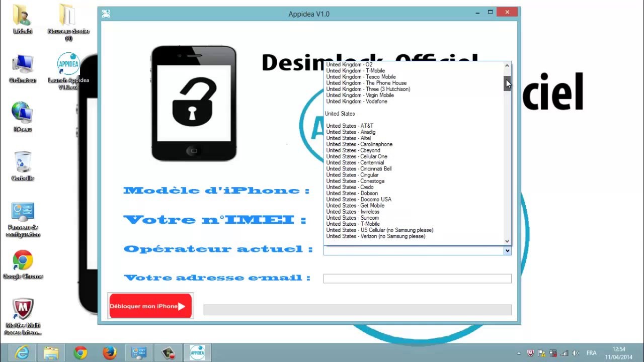Select United Kingdom - O2
Screen dimensions: 644x362
[x=350, y=65]
